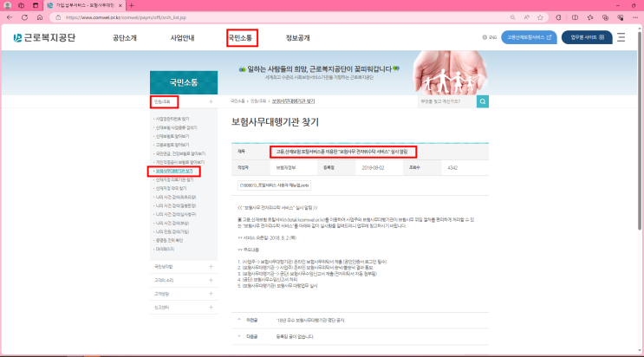Open 사업장관리번호 찾기 sidebar item

[172, 119]
